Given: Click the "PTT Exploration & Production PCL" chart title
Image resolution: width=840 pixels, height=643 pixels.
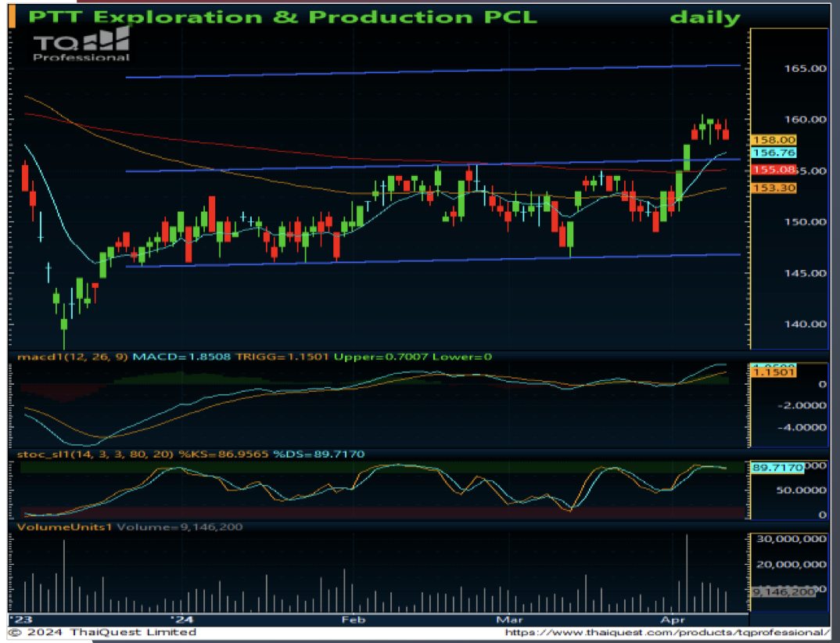Looking at the screenshot, I should [x=282, y=16].
